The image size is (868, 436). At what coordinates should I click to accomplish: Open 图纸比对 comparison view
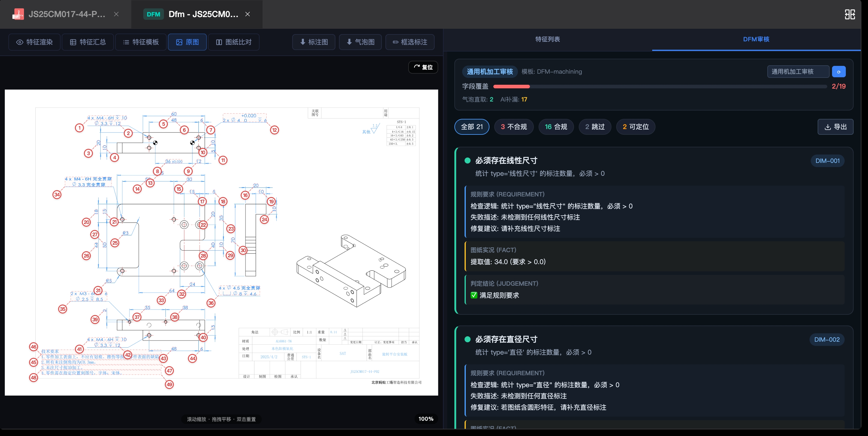[234, 42]
